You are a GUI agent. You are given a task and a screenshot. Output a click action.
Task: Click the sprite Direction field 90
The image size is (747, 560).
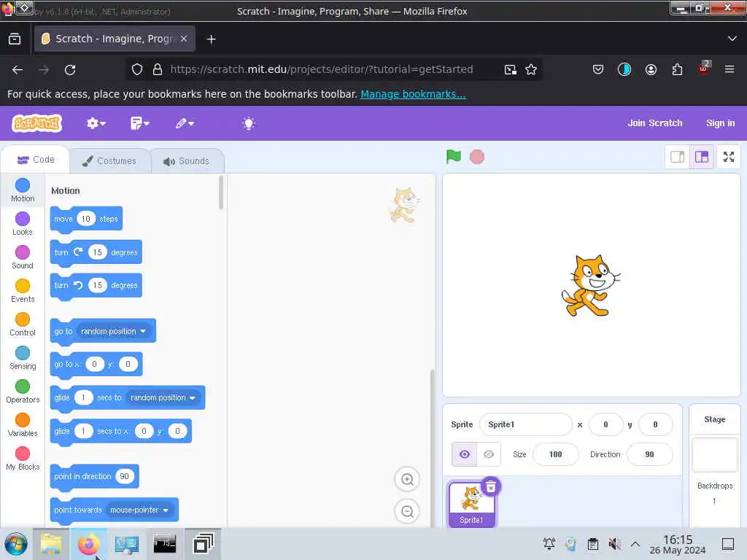pos(649,454)
